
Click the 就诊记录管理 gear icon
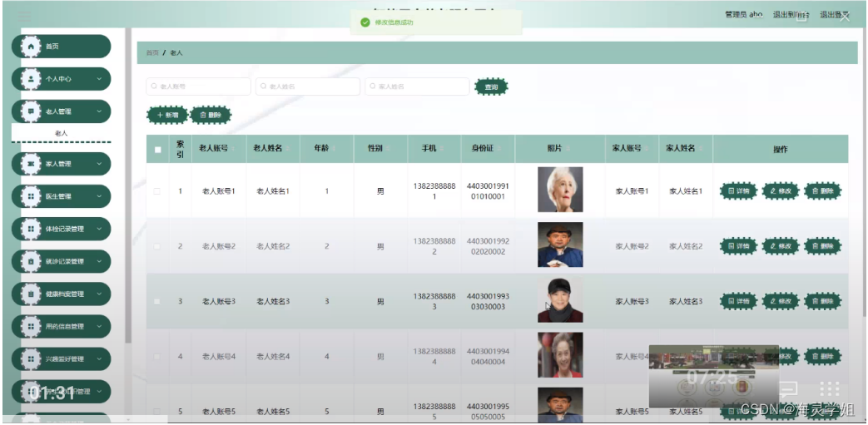pyautogui.click(x=31, y=261)
